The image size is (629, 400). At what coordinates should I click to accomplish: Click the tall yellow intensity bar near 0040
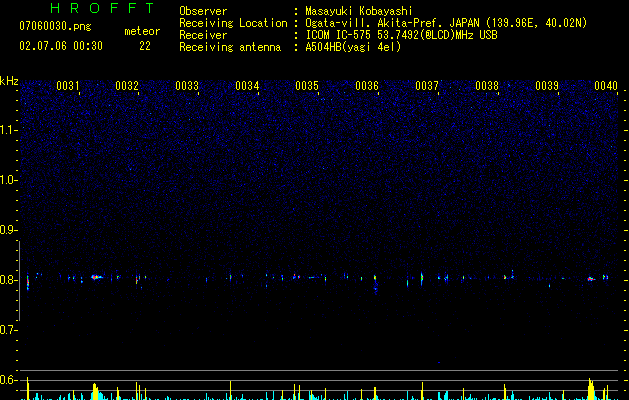(590, 389)
